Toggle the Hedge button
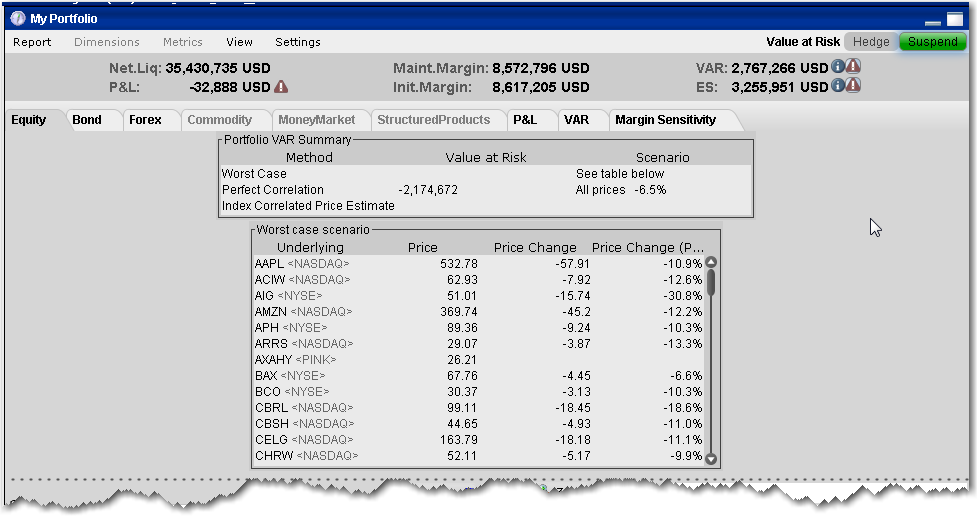Screen dimensions: 977x522 coord(871,42)
